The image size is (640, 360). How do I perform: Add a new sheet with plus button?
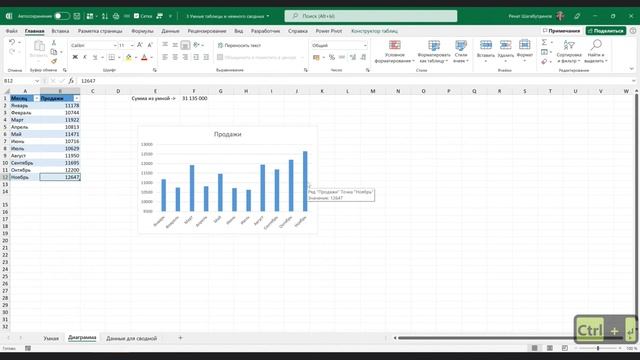coord(180,338)
